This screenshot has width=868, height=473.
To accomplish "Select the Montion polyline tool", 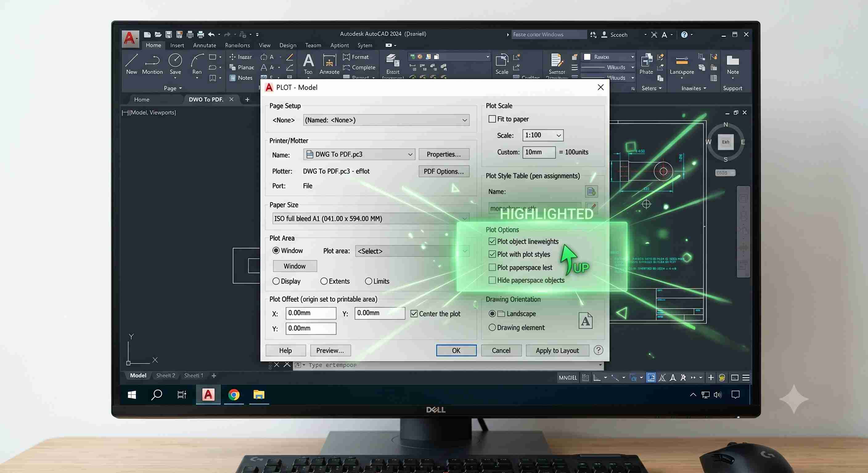I will point(152,64).
